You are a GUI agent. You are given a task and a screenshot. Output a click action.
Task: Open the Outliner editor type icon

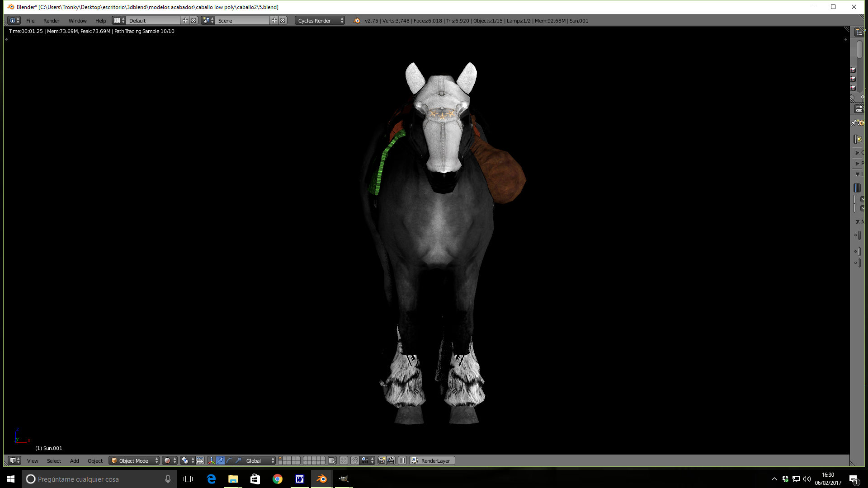859,32
